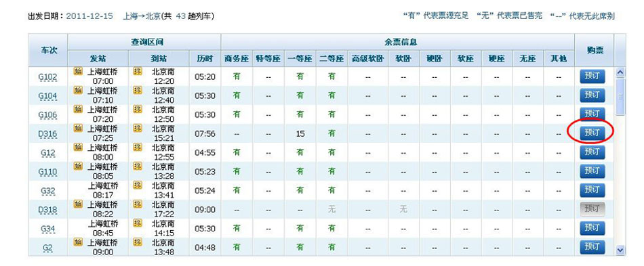This screenshot has width=644, height=266.
Task: Click 预订 button for train G102
Action: click(x=592, y=76)
